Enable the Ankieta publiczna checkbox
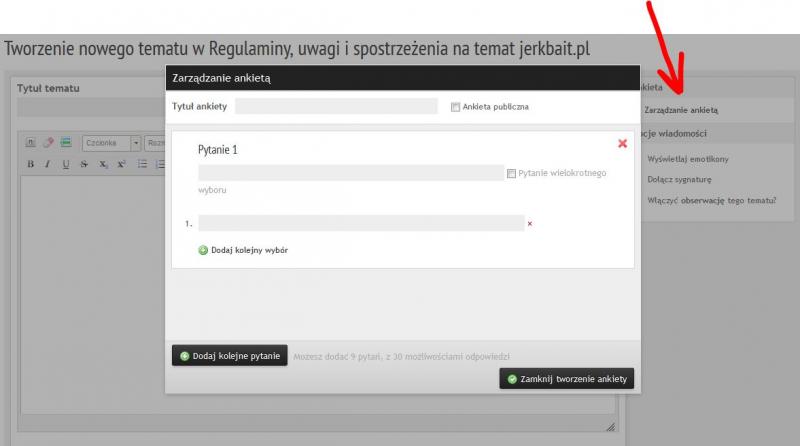The height and width of the screenshot is (446, 800). coord(456,107)
